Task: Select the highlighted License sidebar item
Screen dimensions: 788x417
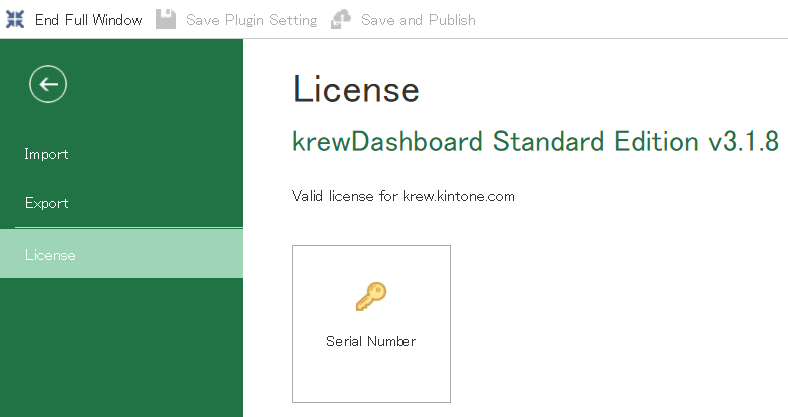Action: point(121,254)
